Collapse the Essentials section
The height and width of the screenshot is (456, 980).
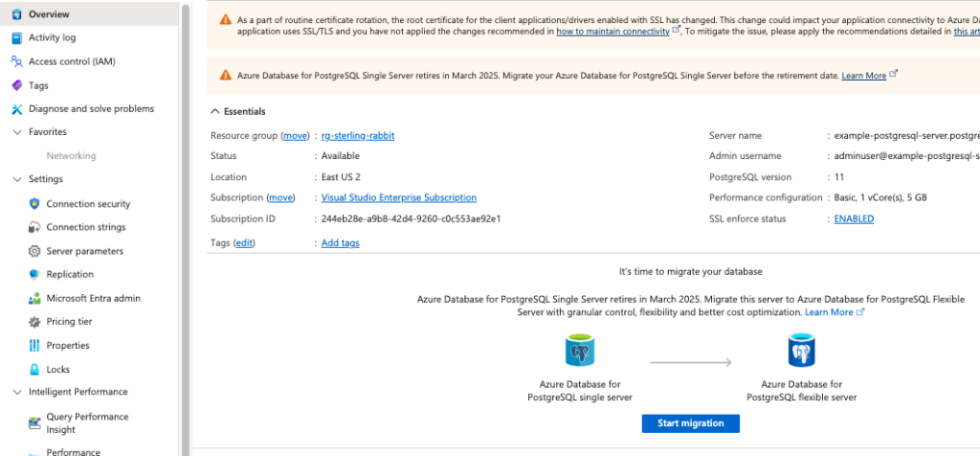click(x=215, y=112)
